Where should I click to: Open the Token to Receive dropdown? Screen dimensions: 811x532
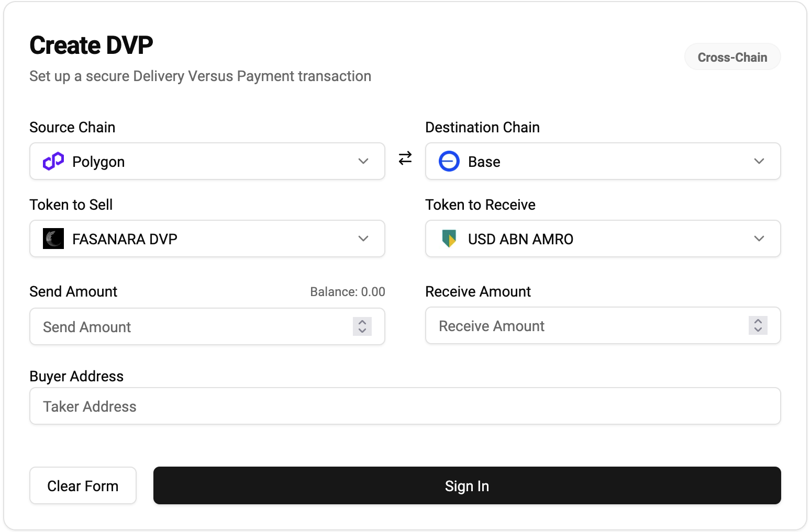tap(603, 239)
